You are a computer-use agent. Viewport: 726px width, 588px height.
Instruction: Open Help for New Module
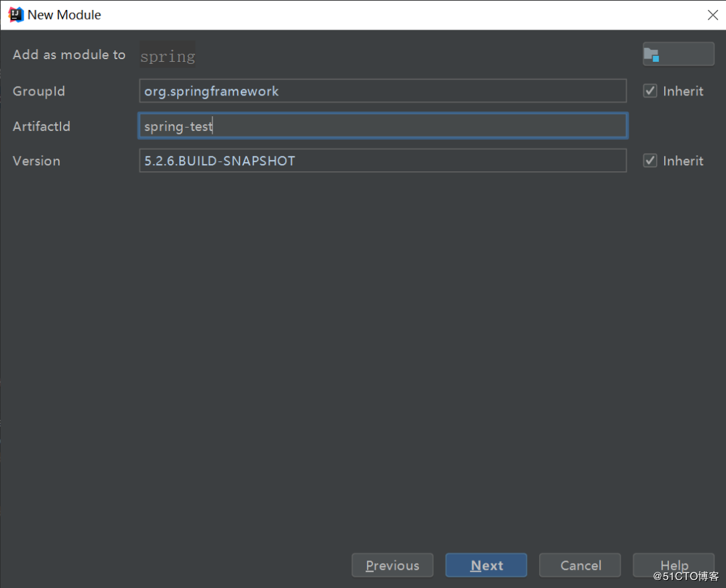click(674, 565)
